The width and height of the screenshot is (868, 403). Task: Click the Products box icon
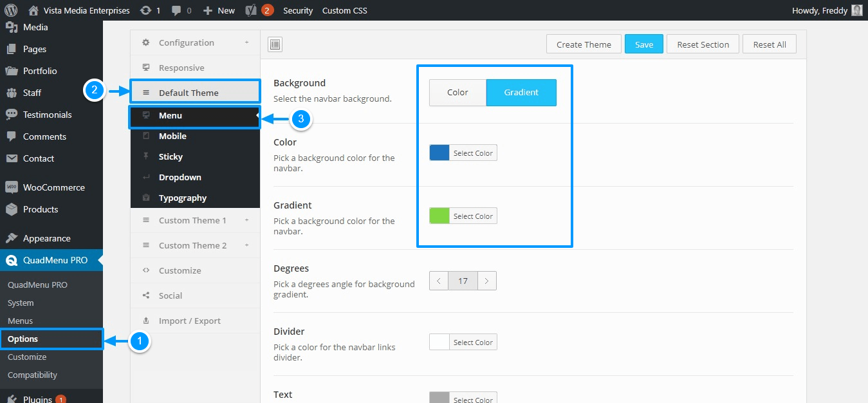(x=12, y=209)
